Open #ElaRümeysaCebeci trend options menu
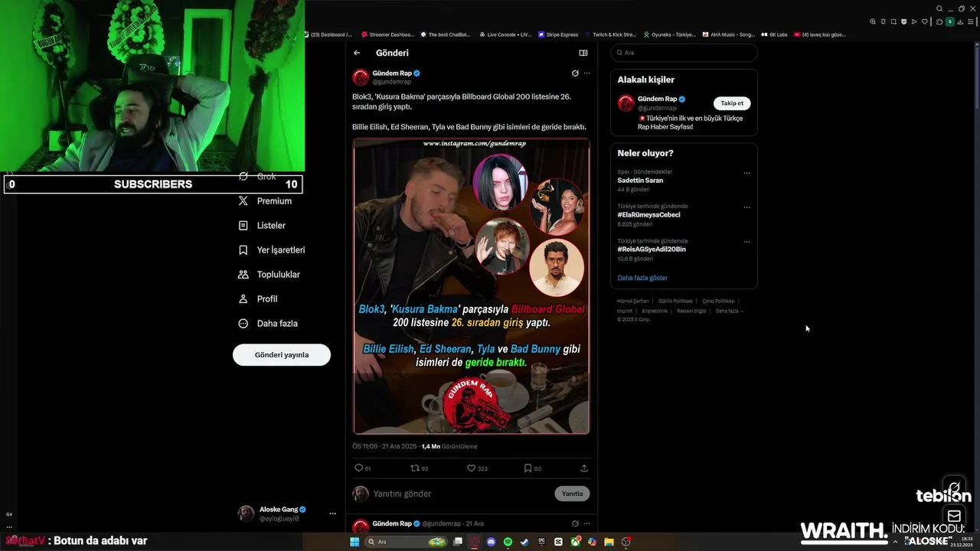 747,207
